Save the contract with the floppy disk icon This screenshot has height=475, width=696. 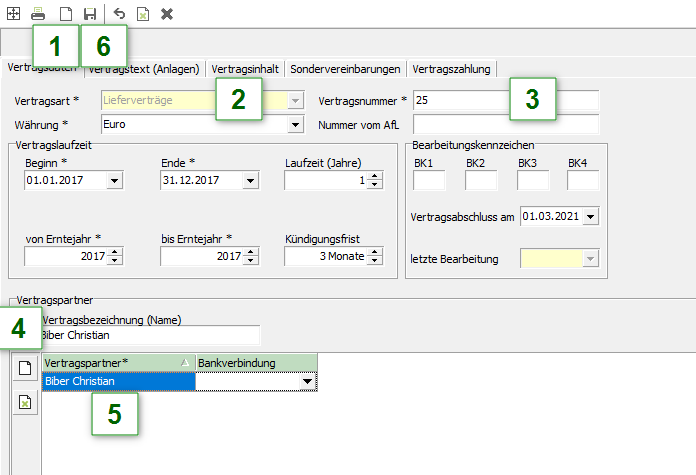[x=90, y=14]
